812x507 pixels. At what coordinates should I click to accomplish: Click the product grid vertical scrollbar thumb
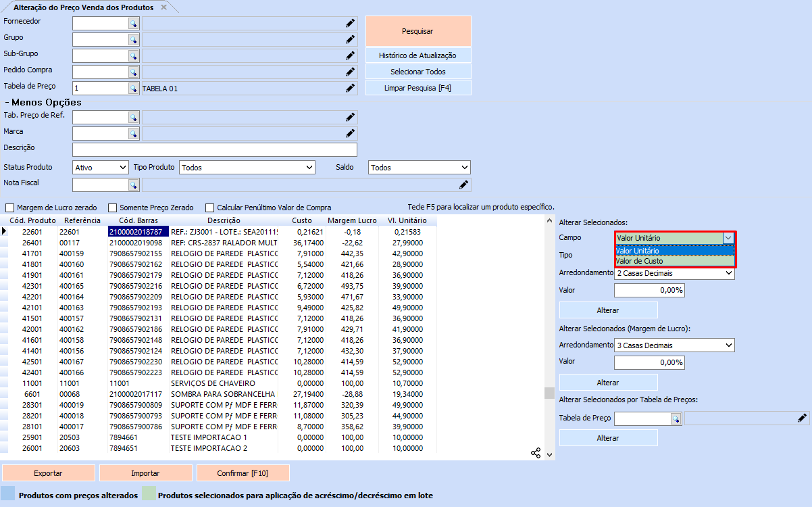click(549, 393)
